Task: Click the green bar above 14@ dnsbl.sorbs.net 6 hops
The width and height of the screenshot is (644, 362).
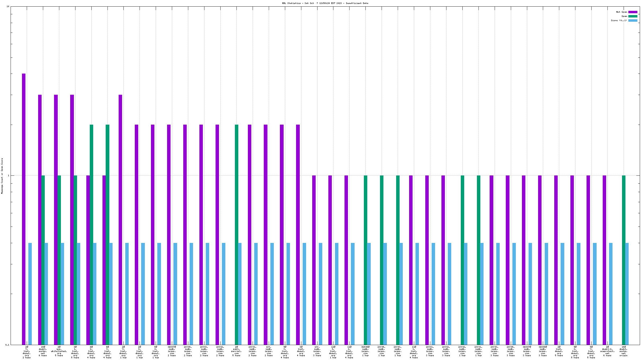Action: [43, 260]
